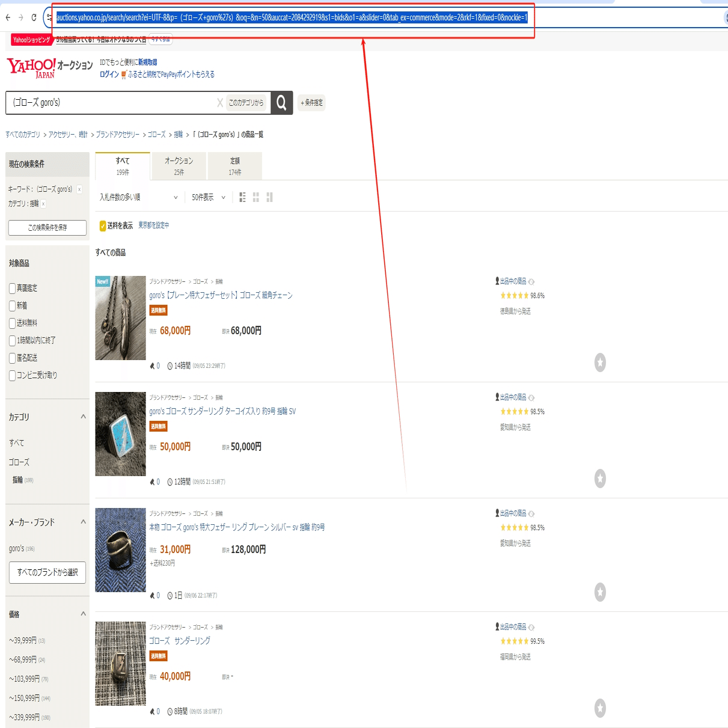Switch to the オークション tab
728x728 pixels.
point(179,167)
